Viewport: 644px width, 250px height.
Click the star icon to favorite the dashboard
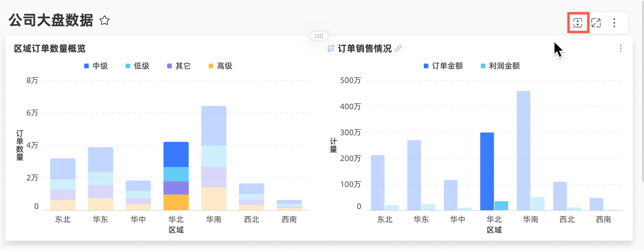tap(105, 21)
